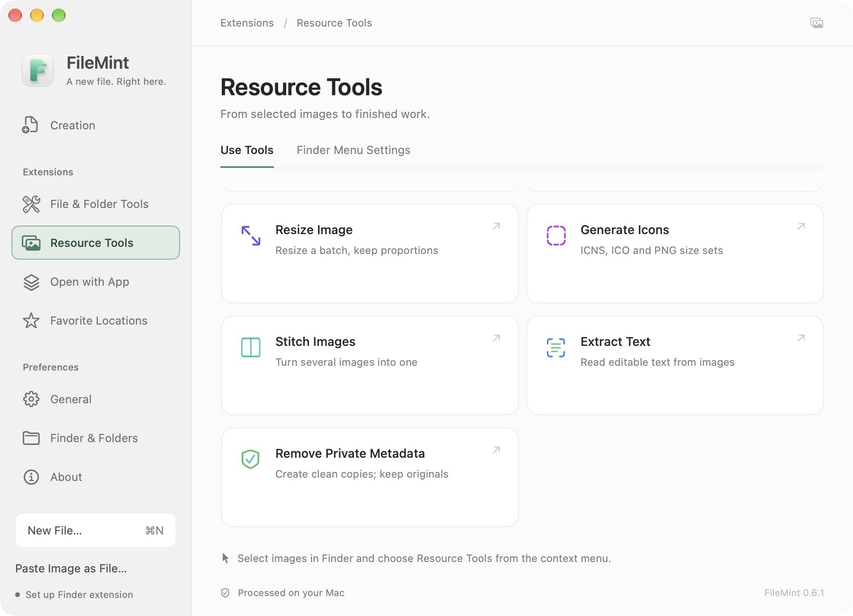Switch to the Use Tools tab

[x=247, y=150]
